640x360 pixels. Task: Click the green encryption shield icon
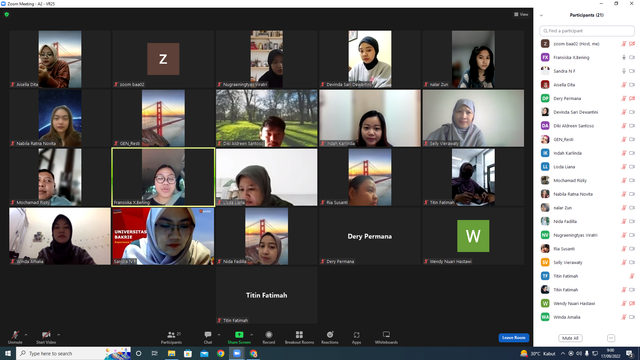(x=7, y=14)
